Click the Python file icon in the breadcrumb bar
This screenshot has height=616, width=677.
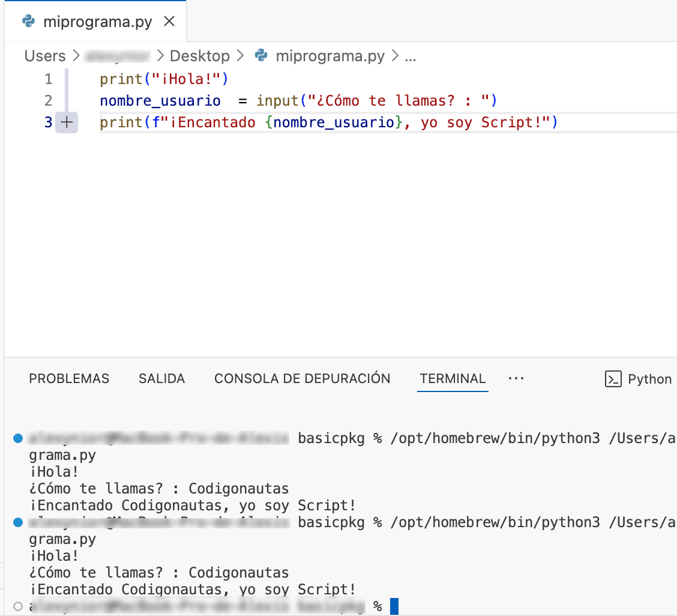(260, 55)
